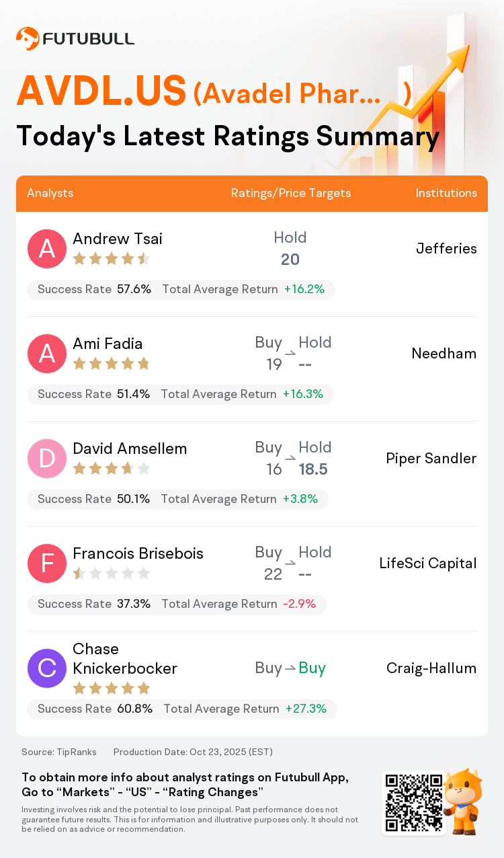
Task: Click the QR code image
Action: (413, 803)
